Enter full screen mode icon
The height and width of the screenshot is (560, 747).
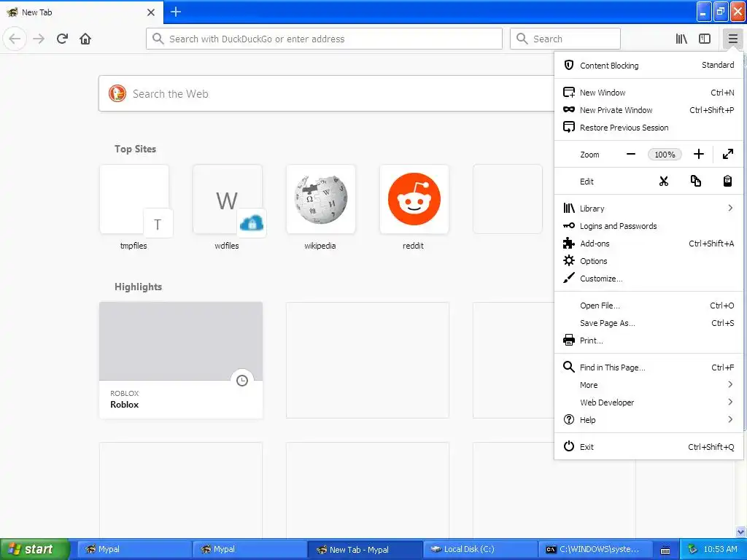coord(728,155)
